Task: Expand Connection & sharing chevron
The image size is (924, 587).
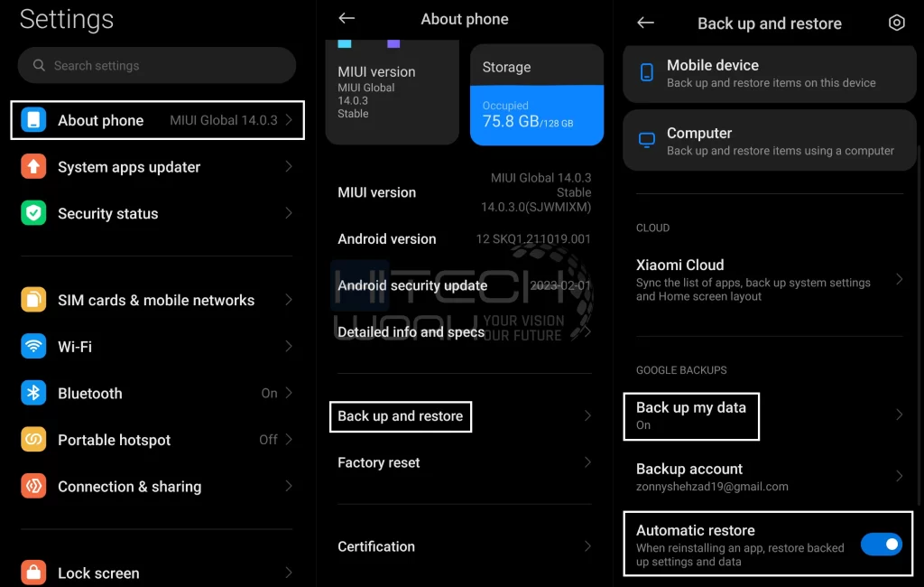Action: pyautogui.click(x=289, y=486)
